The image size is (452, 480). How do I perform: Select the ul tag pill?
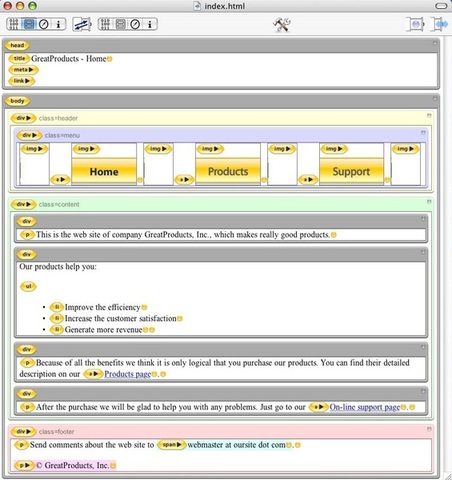28,286
